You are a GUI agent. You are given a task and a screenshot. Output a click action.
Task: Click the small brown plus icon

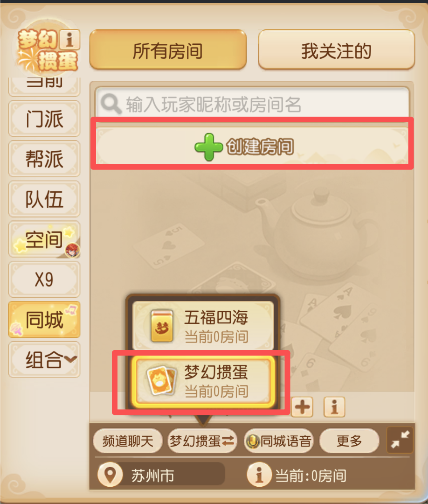(302, 407)
